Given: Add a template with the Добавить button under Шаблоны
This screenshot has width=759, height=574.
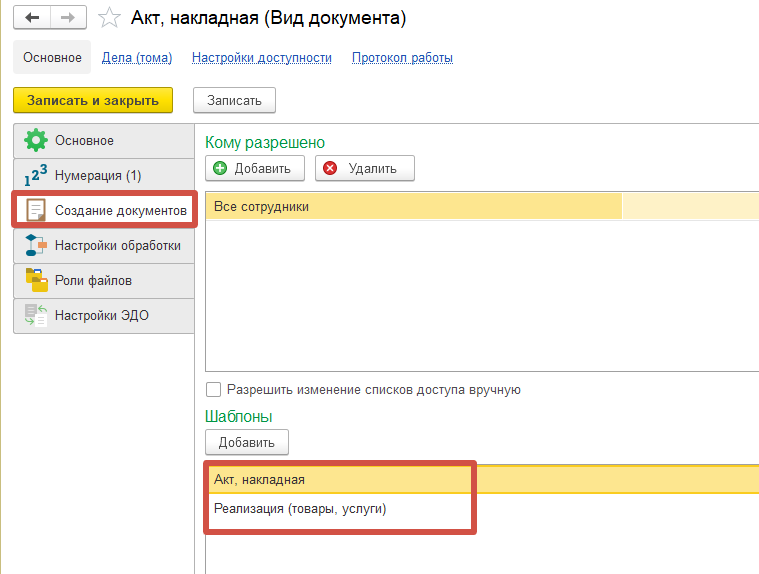Looking at the screenshot, I should tap(247, 442).
